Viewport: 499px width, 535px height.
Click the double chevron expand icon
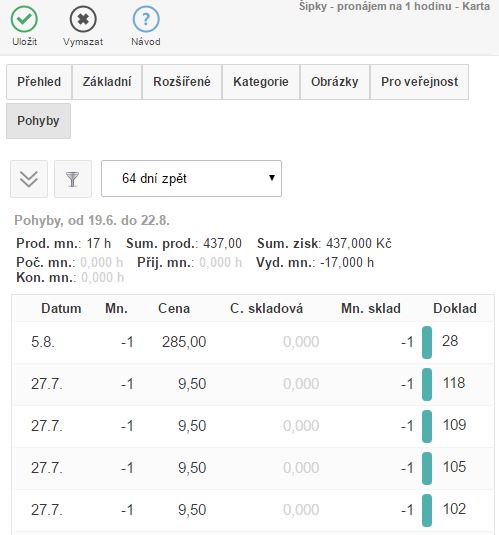click(x=29, y=179)
